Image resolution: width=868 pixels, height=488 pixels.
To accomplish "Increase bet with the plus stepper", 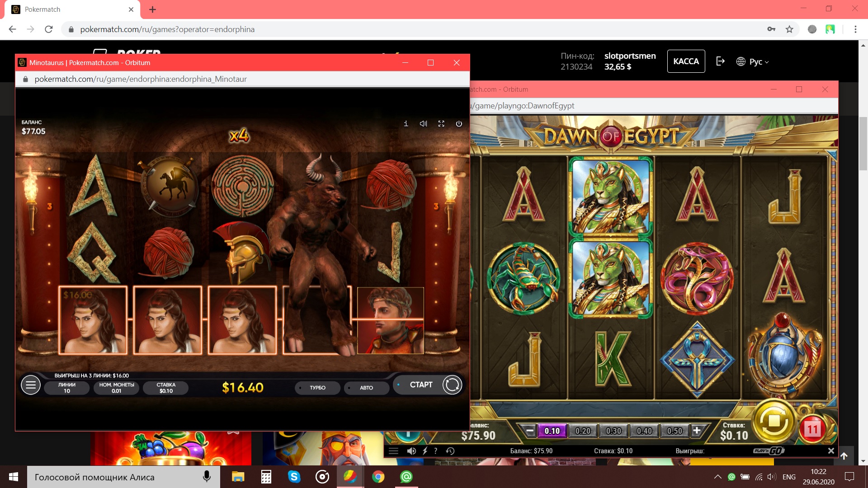I will point(697,431).
